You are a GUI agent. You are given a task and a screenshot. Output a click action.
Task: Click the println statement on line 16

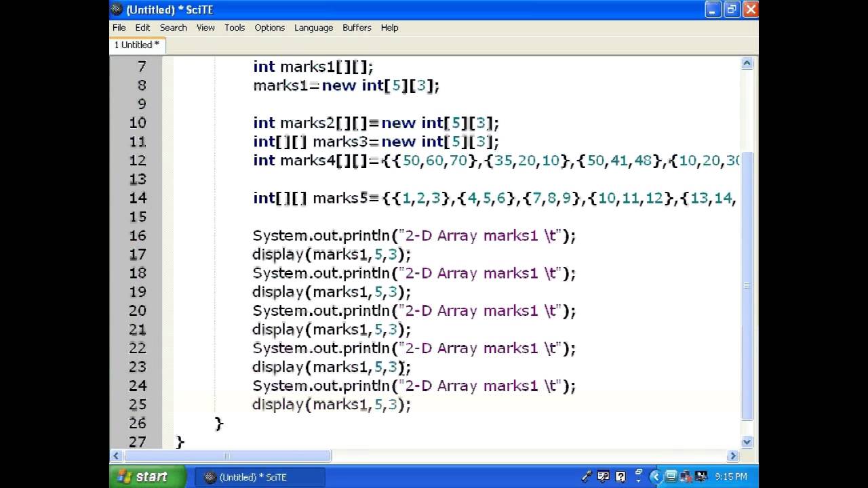[x=414, y=235]
